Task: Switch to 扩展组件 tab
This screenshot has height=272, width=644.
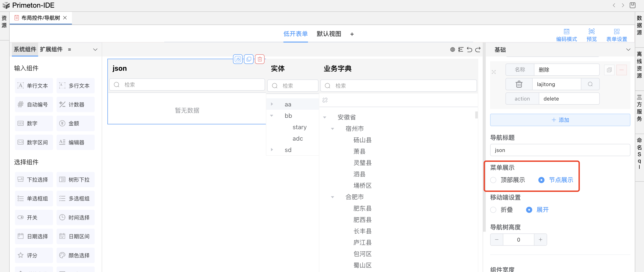Action: coord(51,49)
